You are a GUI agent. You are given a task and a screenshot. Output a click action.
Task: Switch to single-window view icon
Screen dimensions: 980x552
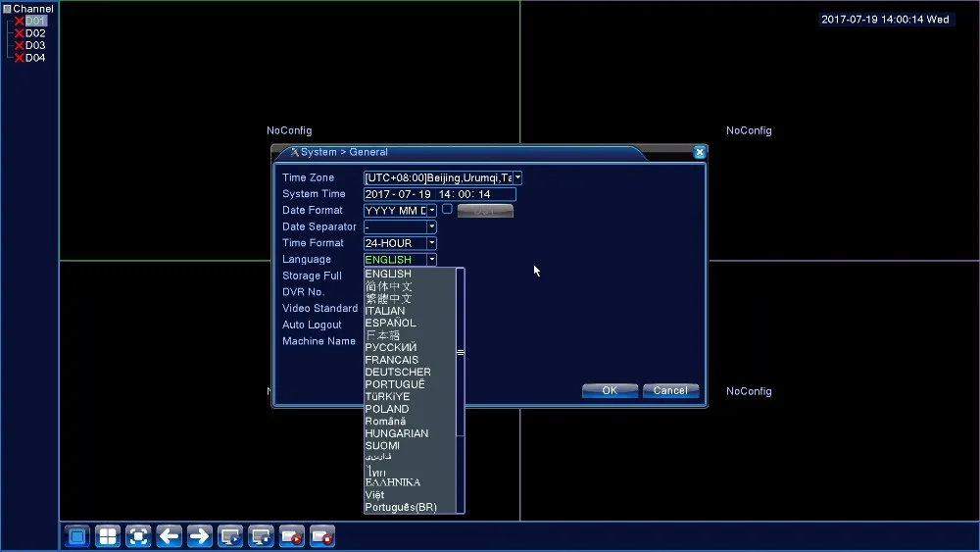[x=76, y=536]
